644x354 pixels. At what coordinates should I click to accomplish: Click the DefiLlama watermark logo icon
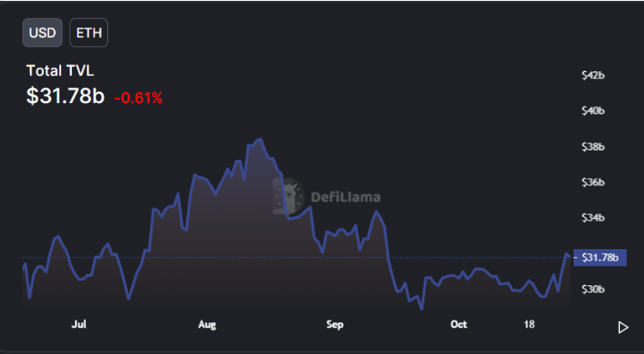point(289,197)
